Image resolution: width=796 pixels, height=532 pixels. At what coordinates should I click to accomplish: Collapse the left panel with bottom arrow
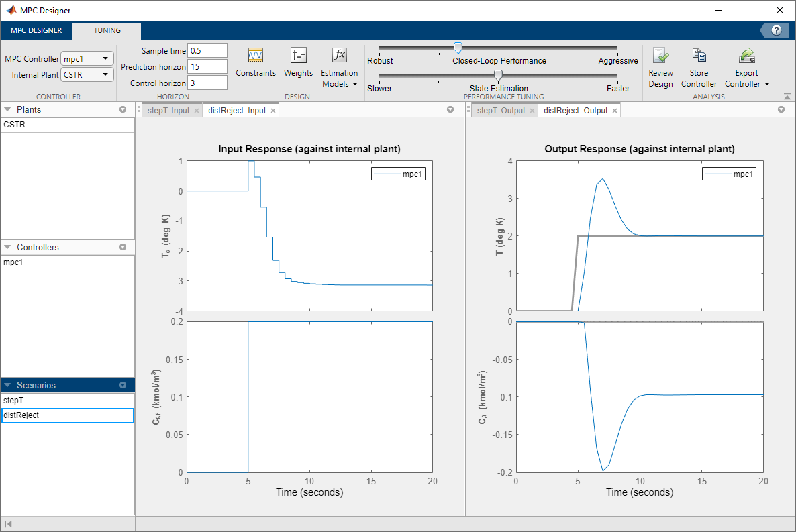8,523
